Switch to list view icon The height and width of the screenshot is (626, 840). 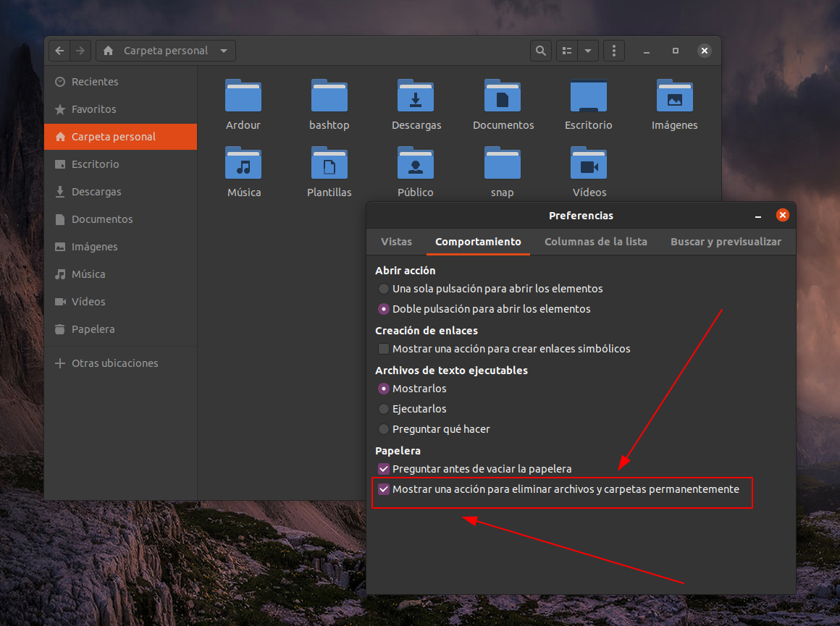pyautogui.click(x=567, y=51)
